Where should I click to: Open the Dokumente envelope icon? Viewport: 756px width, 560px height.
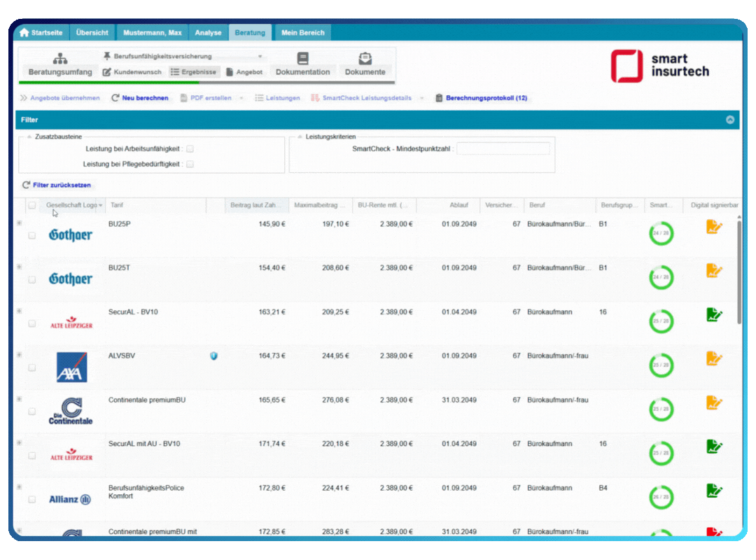[x=365, y=59]
